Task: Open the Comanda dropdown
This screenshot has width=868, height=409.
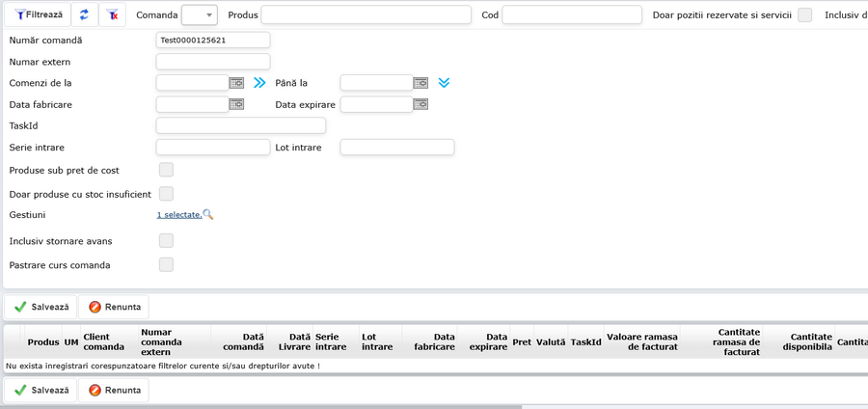Action: coord(200,14)
